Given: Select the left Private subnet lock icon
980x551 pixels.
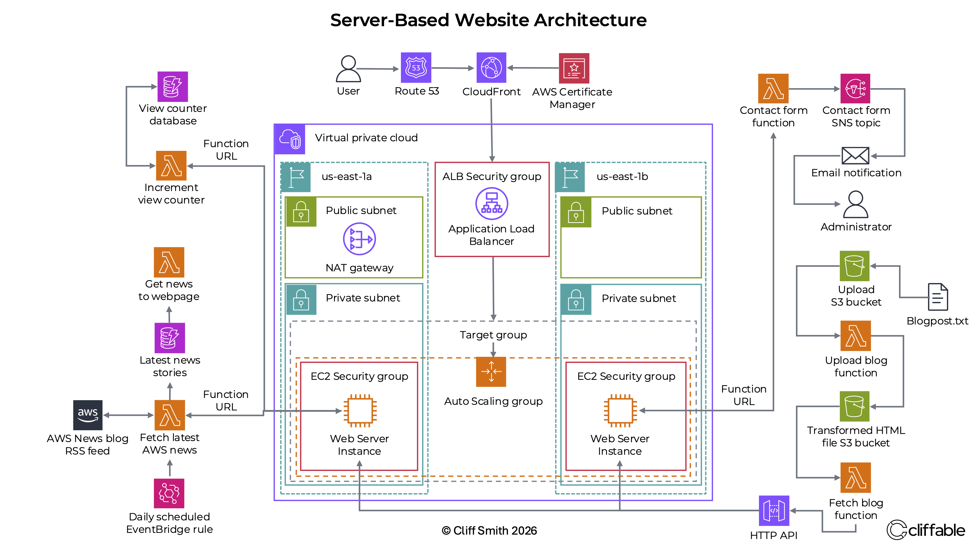Looking at the screenshot, I should [x=301, y=300].
